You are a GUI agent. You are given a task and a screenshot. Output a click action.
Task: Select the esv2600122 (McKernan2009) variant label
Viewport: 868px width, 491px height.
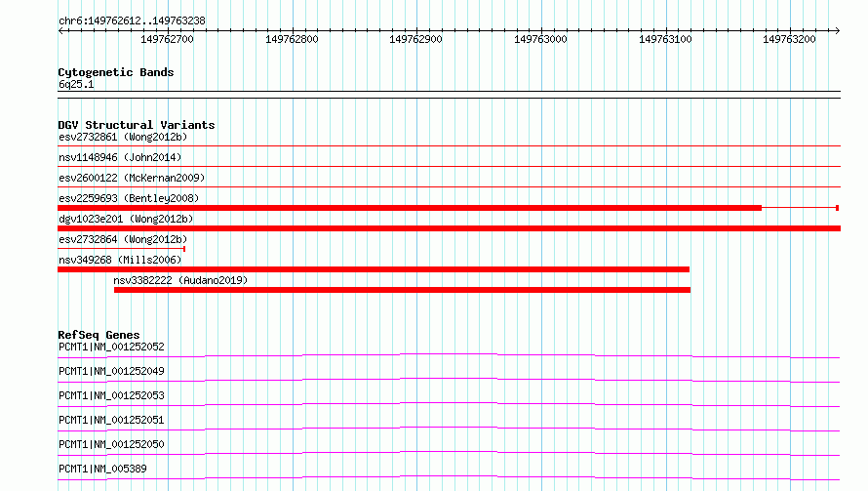[132, 178]
